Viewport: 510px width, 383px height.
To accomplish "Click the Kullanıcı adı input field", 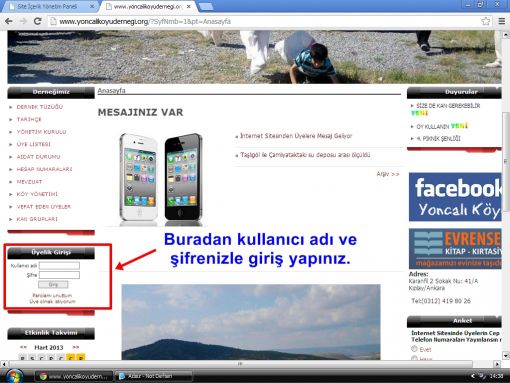I will point(59,266).
